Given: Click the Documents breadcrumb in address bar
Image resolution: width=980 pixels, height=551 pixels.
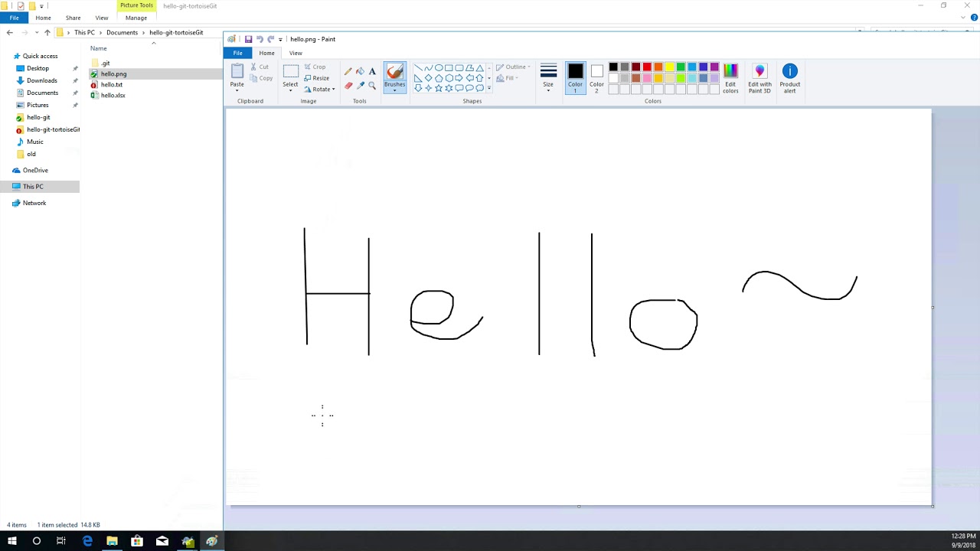Looking at the screenshot, I should click(x=122, y=32).
